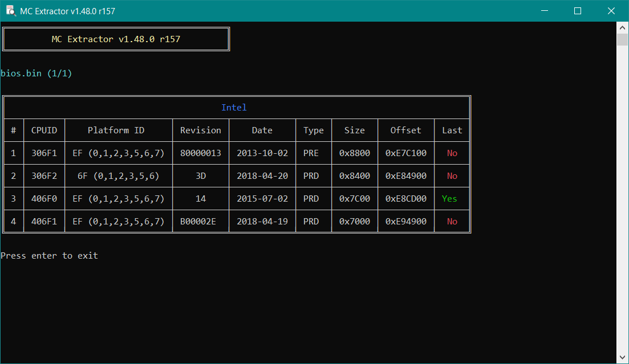
Task: Click 'Press enter to exit' prompt
Action: (x=50, y=256)
